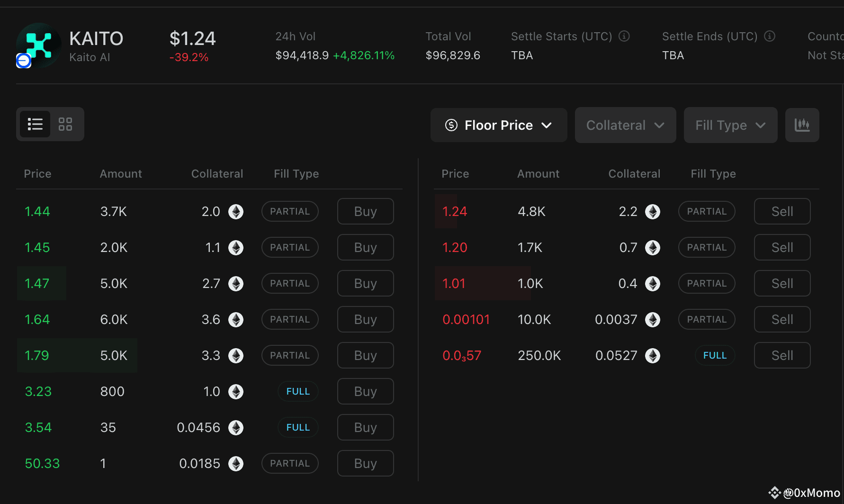
Task: Sort buy list by Price column header
Action: [37, 174]
